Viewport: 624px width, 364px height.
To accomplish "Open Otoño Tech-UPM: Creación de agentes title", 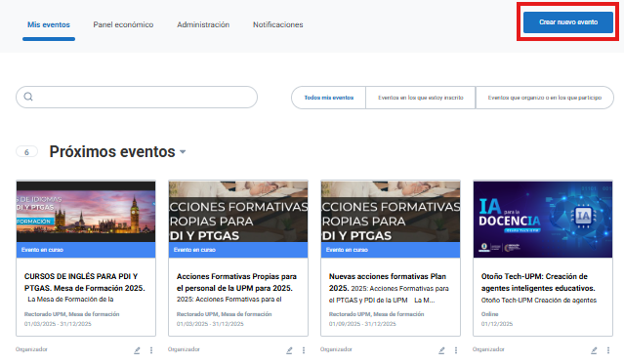I will [538, 282].
